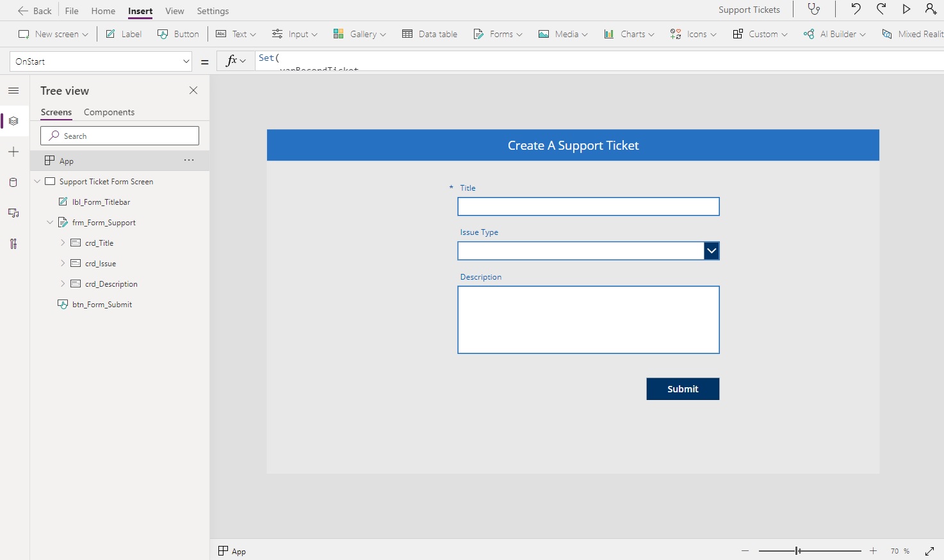Select the Insert plus icon in left rail
The image size is (944, 560).
pyautogui.click(x=13, y=152)
